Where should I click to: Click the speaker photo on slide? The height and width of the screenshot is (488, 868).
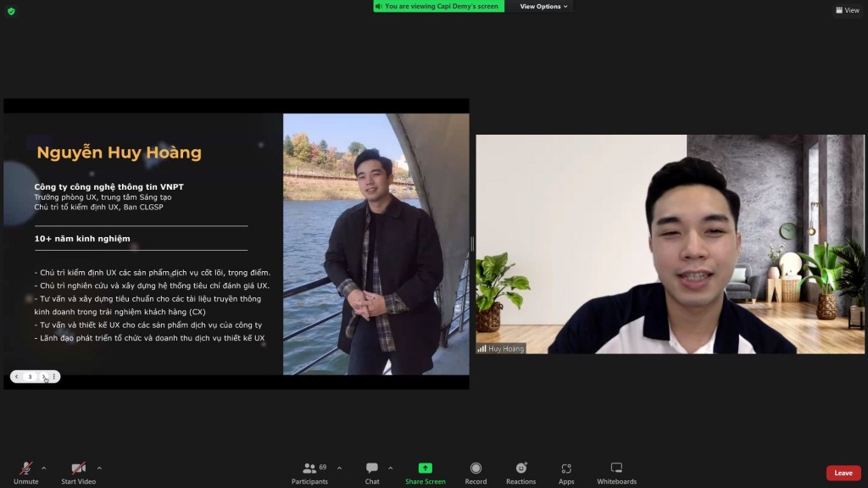pyautogui.click(x=376, y=244)
